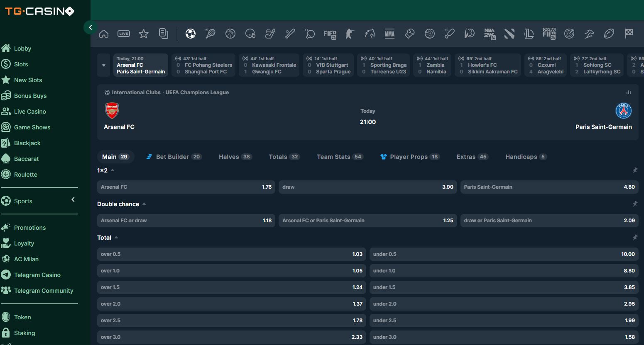Switch to the Team Stats tab
644x345 pixels.
340,157
